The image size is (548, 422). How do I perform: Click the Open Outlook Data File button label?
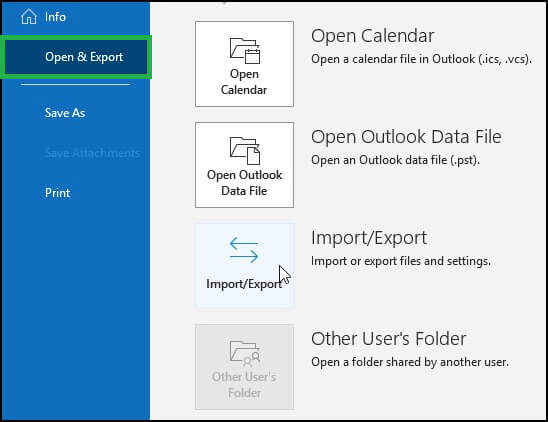244,183
